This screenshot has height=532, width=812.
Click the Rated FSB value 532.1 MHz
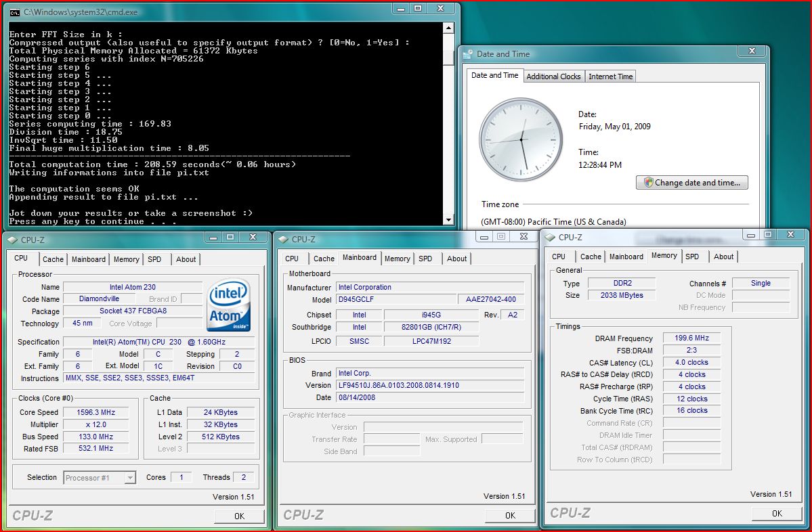[x=95, y=449]
